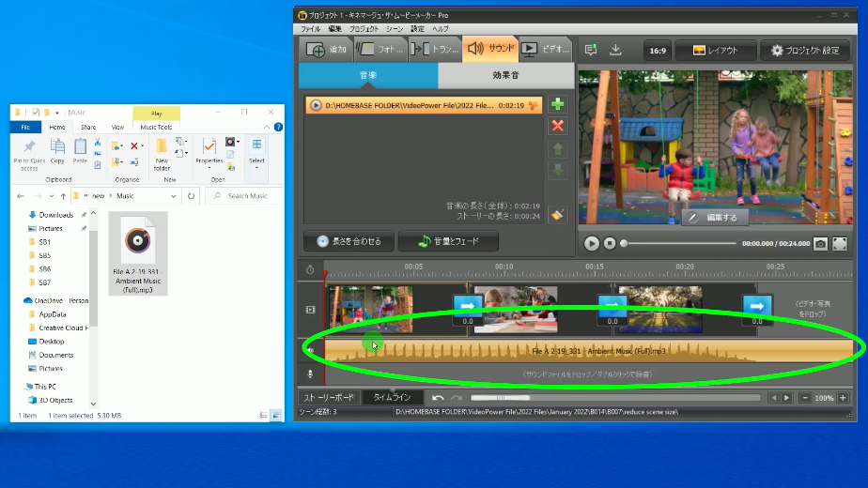Switch to the 効果音 tab
The height and width of the screenshot is (488, 868).
(505, 76)
